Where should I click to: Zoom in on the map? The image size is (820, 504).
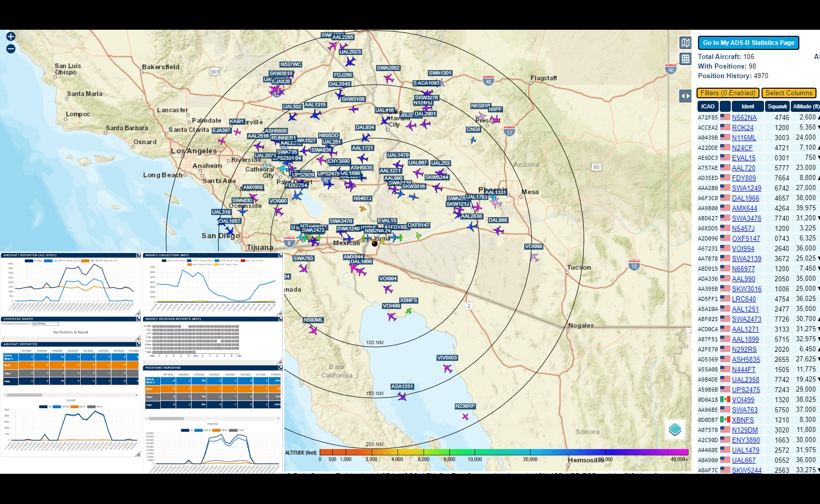(11, 36)
